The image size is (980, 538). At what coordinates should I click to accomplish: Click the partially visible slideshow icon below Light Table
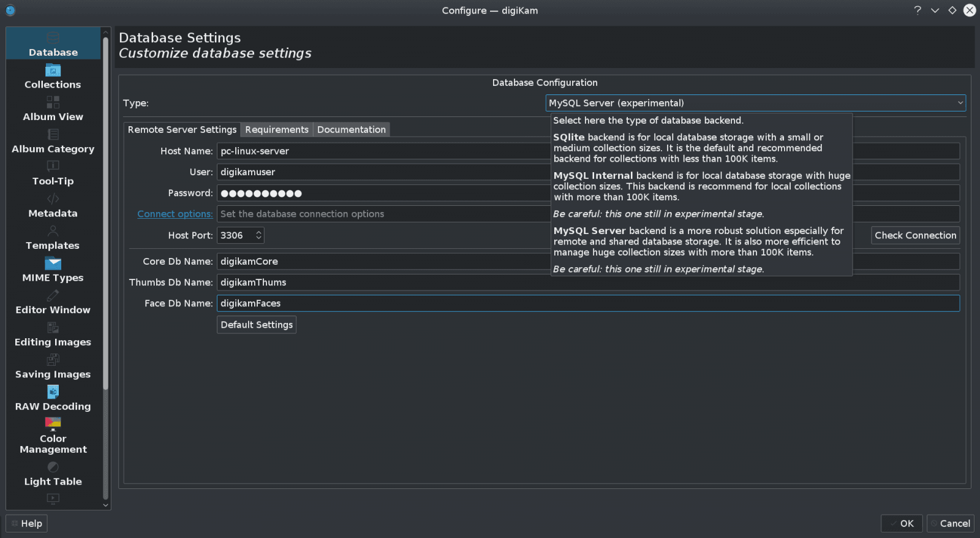pyautogui.click(x=53, y=499)
